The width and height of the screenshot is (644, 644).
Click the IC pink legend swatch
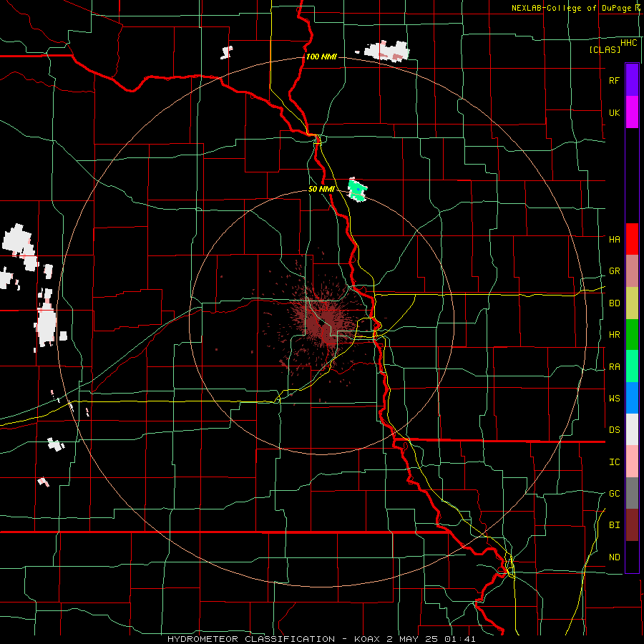tap(632, 462)
